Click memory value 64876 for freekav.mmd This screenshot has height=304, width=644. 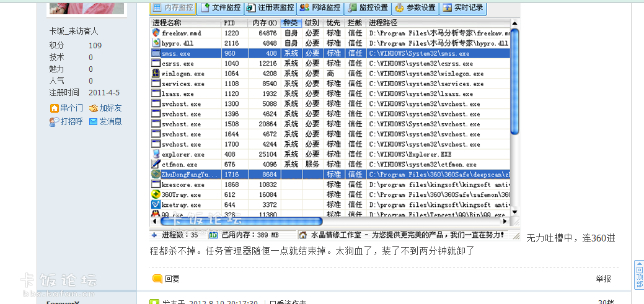pyautogui.click(x=267, y=33)
